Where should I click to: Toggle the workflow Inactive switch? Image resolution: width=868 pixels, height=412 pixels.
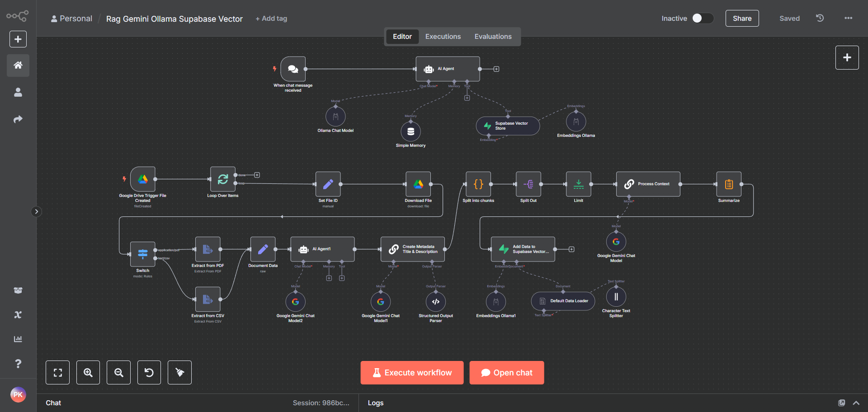[703, 18]
